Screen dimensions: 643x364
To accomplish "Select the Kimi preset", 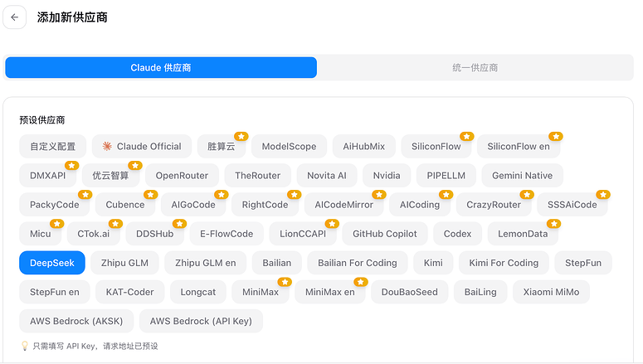I will pyautogui.click(x=433, y=263).
